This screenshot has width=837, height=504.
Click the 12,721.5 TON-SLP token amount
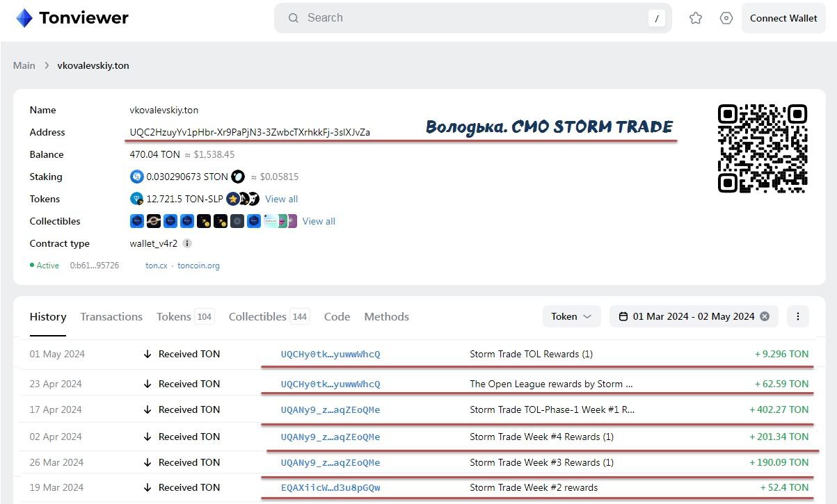coord(184,199)
